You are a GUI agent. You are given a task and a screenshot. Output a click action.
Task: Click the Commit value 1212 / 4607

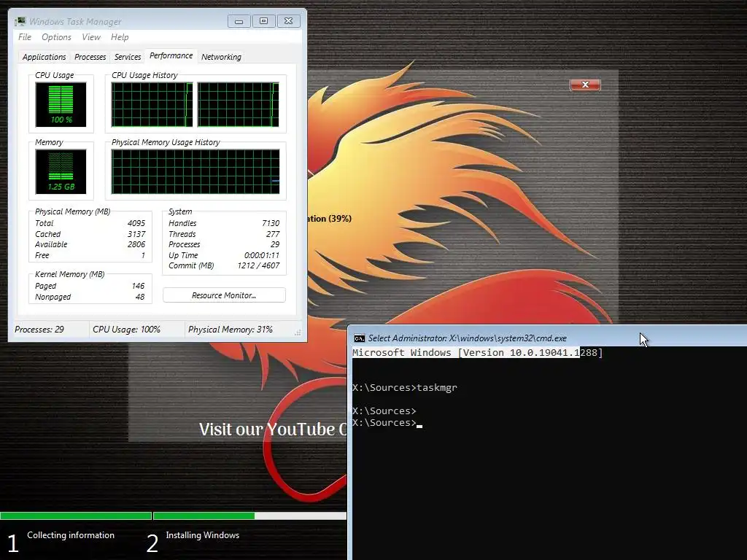click(x=258, y=265)
